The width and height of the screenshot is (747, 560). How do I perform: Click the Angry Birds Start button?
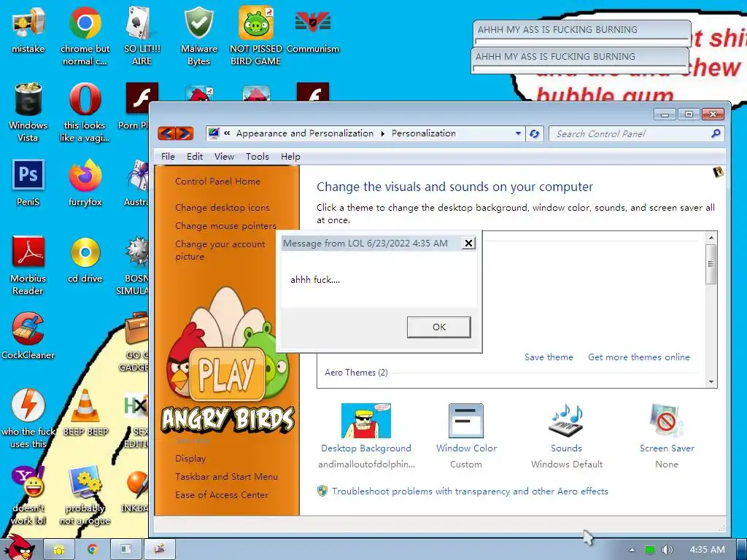19,548
